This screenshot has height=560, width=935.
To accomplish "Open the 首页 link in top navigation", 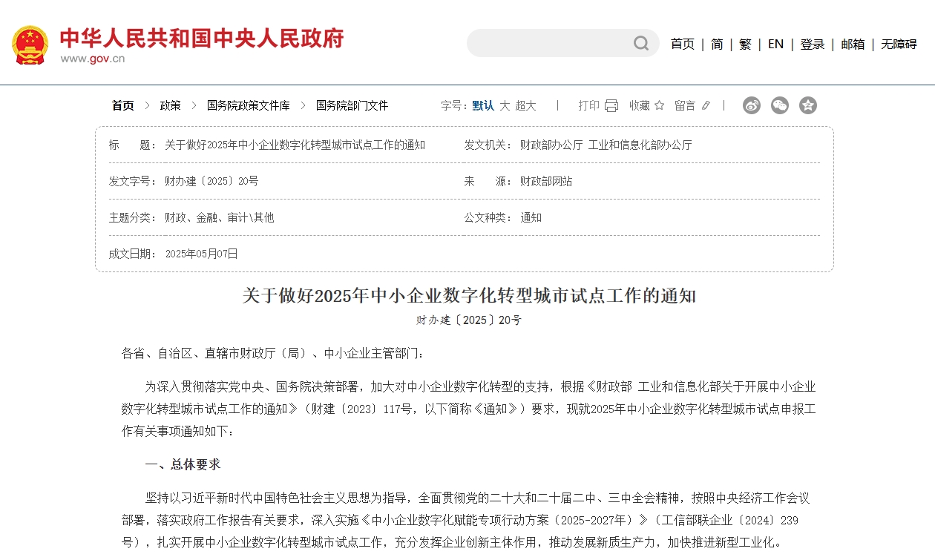I will click(x=682, y=45).
